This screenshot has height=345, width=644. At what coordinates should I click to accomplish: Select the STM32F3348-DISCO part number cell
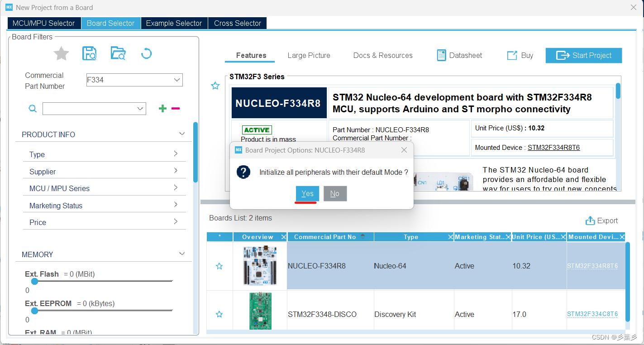pyautogui.click(x=330, y=314)
